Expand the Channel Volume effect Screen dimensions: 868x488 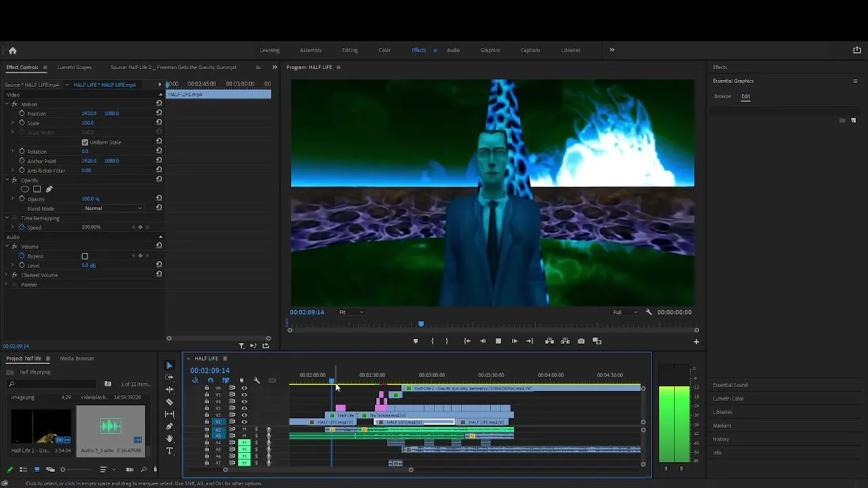tap(7, 275)
